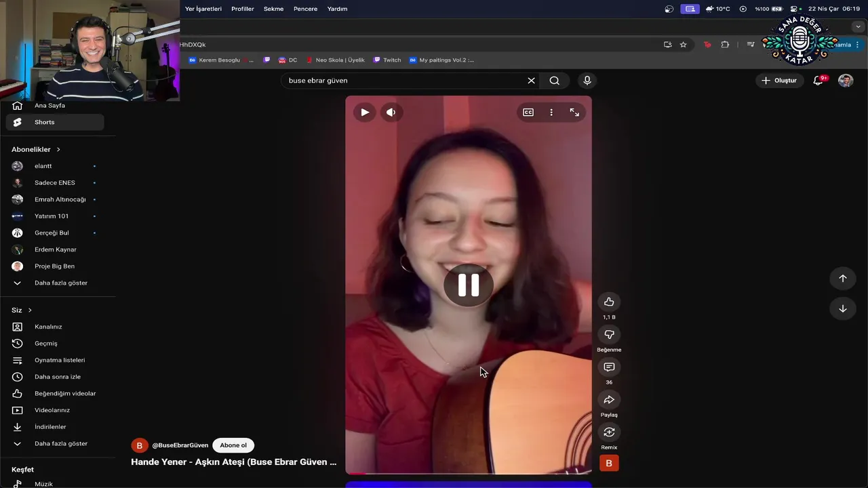This screenshot has height=488, width=868.
Task: Go to Ana Sayfa in sidebar
Action: click(x=55, y=106)
